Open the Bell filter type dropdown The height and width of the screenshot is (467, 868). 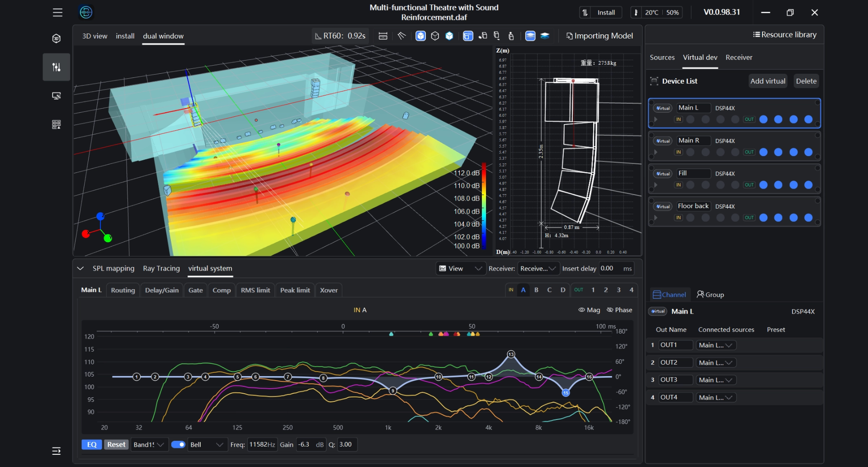[207, 444]
